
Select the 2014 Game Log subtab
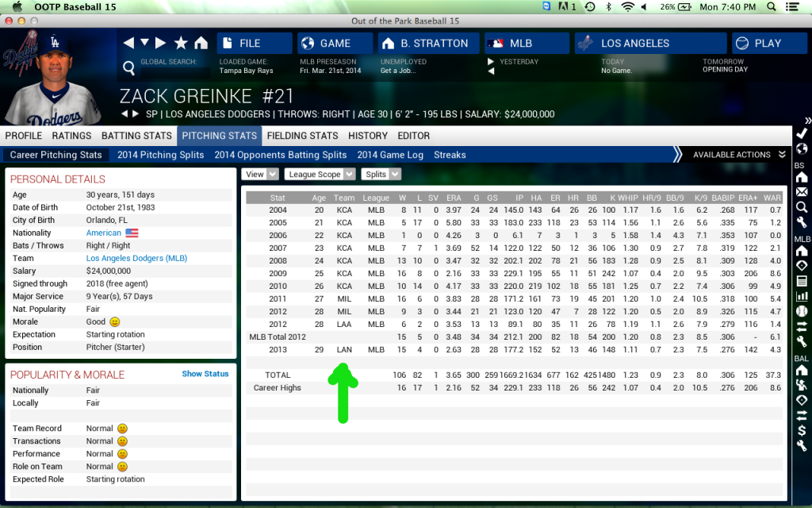(390, 155)
